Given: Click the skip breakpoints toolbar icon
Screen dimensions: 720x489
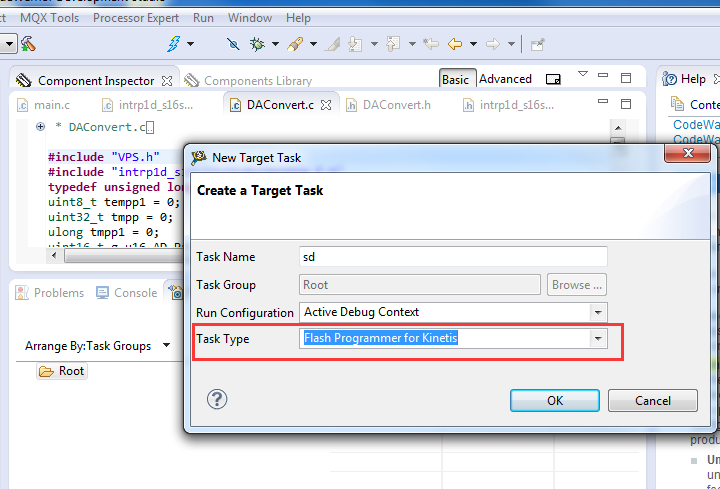Looking at the screenshot, I should [233, 44].
